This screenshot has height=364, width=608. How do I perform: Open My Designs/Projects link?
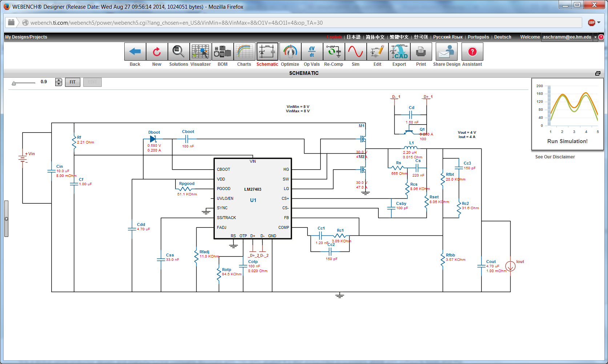26,37
